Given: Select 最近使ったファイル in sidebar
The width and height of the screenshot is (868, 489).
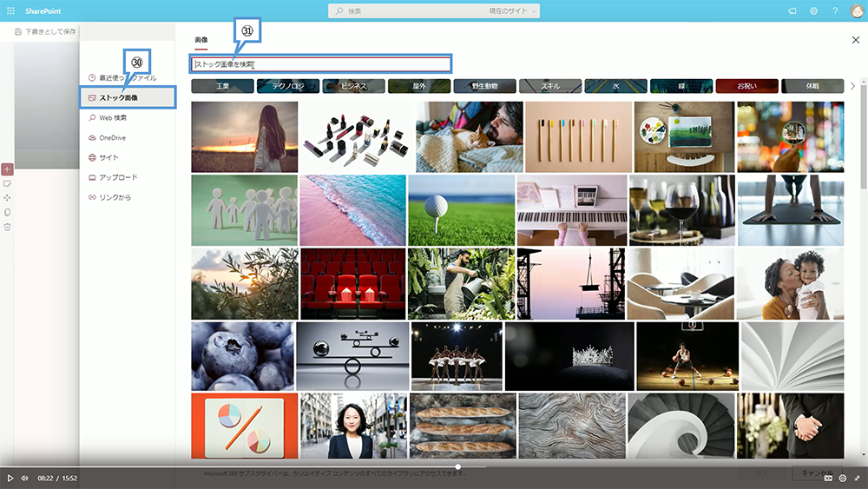Looking at the screenshot, I should [x=128, y=77].
